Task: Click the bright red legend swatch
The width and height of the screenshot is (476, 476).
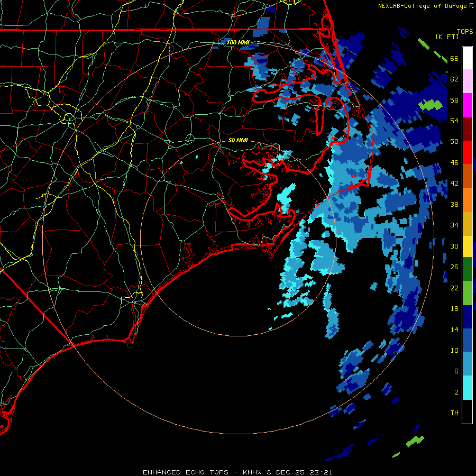Action: (x=467, y=152)
